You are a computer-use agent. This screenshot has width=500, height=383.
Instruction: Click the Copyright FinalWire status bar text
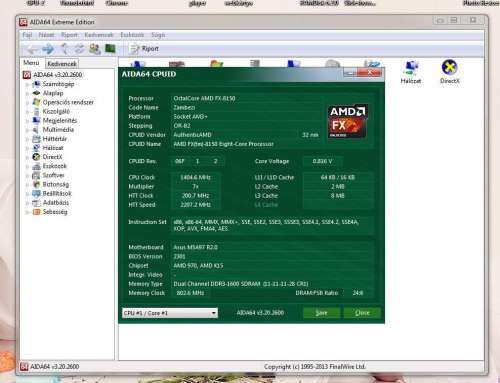click(x=315, y=367)
